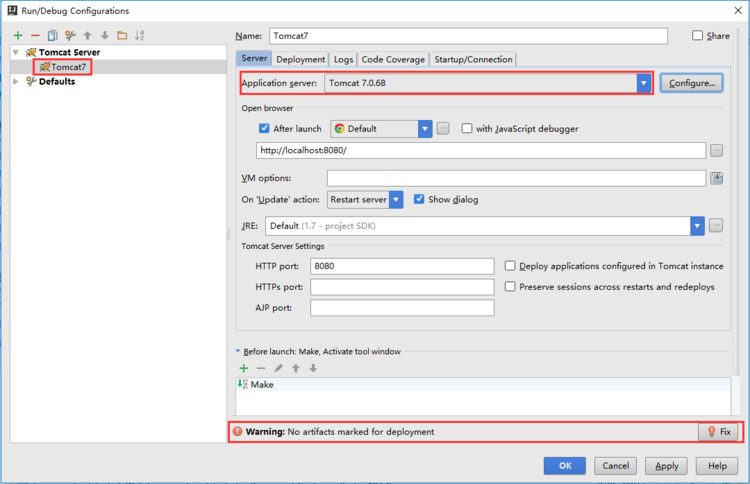Open Help for this dialog
Image resolution: width=750 pixels, height=484 pixels.
[x=717, y=466]
